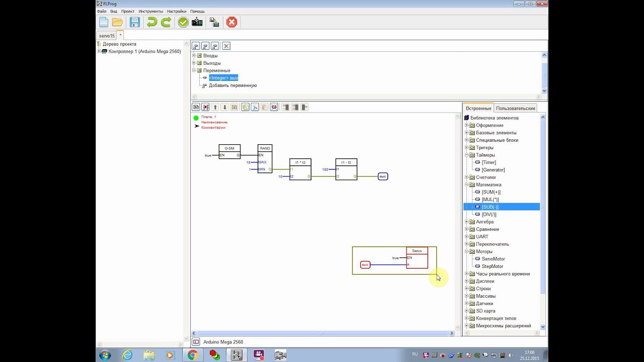
Task: Expand the Входы tree node
Action: [194, 56]
